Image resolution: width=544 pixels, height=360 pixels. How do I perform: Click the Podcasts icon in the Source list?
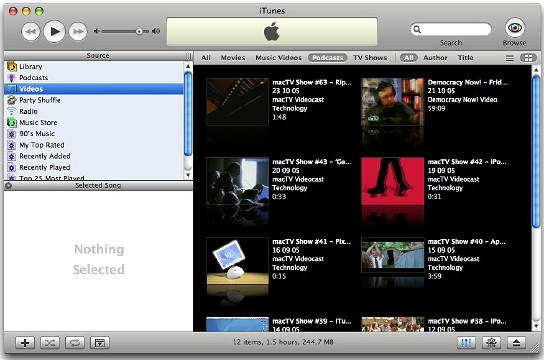click(x=12, y=78)
